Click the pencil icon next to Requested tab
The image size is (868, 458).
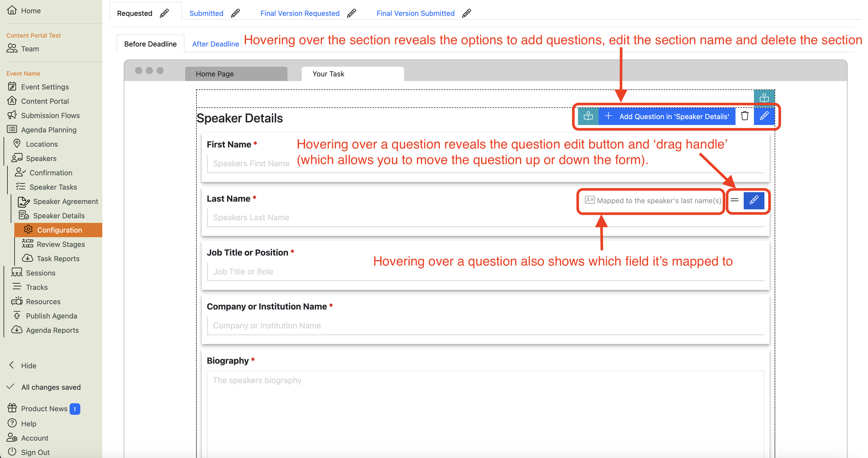(164, 13)
